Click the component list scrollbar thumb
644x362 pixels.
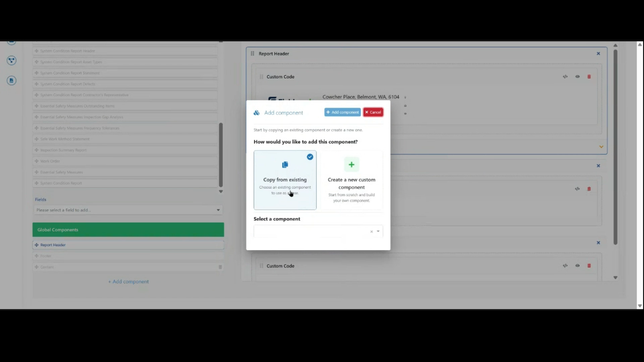(x=221, y=155)
